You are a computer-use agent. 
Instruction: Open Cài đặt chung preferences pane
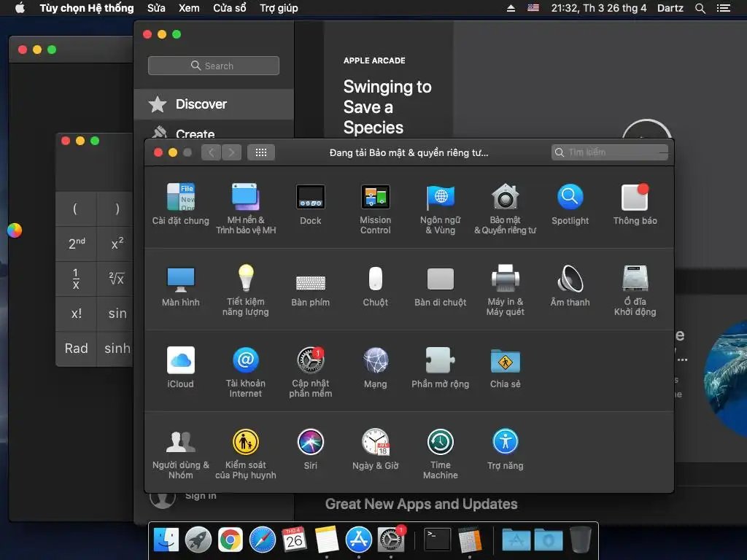[181, 203]
